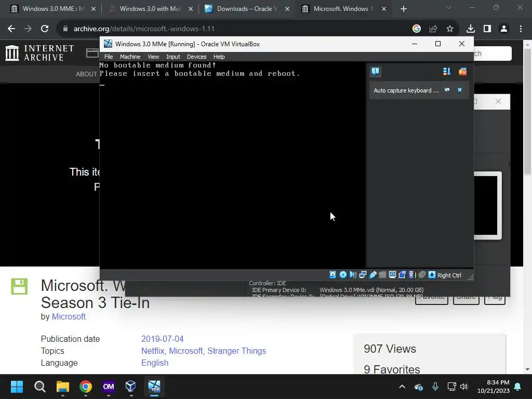Toggle the Chrome side panel
This screenshot has height=399, width=532.
[487, 29]
